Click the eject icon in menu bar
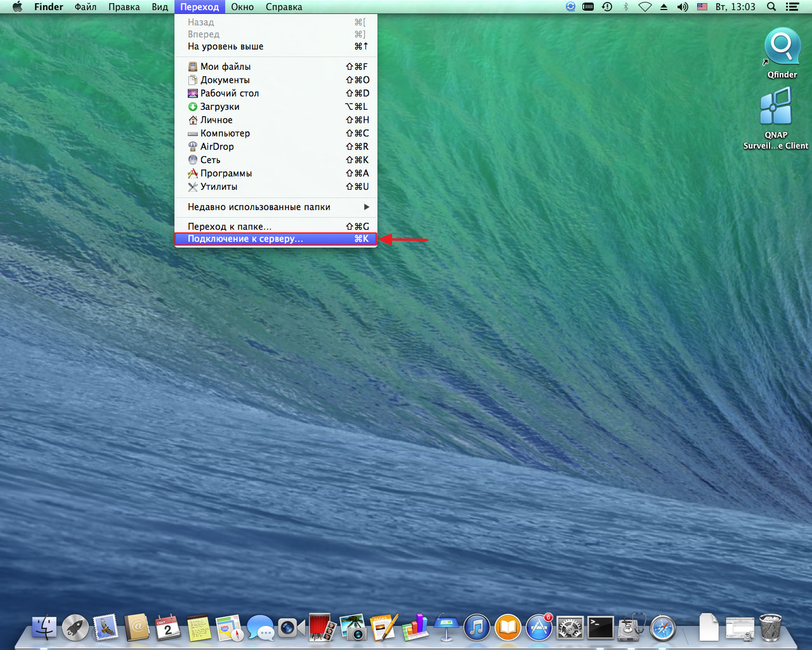Image resolution: width=812 pixels, height=650 pixels. 664,6
